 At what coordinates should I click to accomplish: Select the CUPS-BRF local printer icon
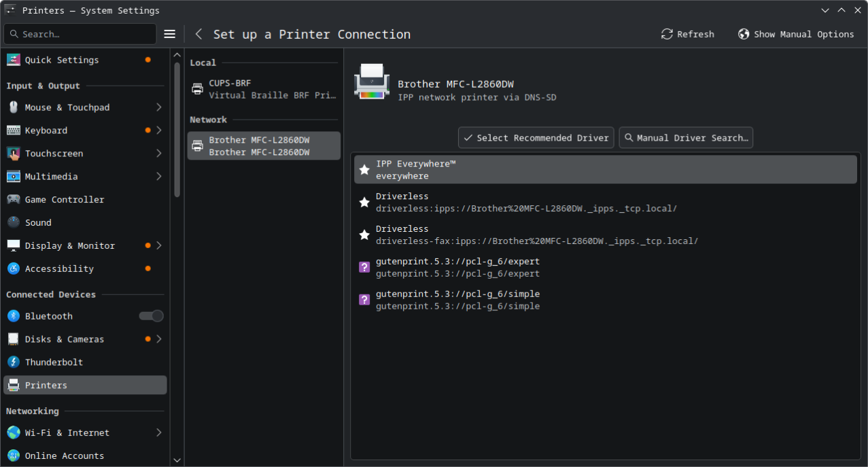[197, 89]
